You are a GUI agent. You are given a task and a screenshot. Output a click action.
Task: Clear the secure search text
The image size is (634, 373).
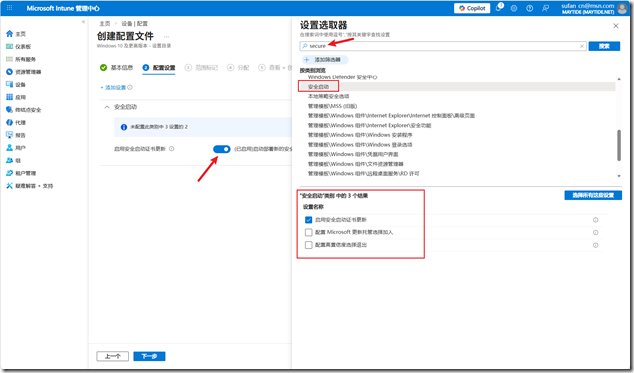click(582, 46)
